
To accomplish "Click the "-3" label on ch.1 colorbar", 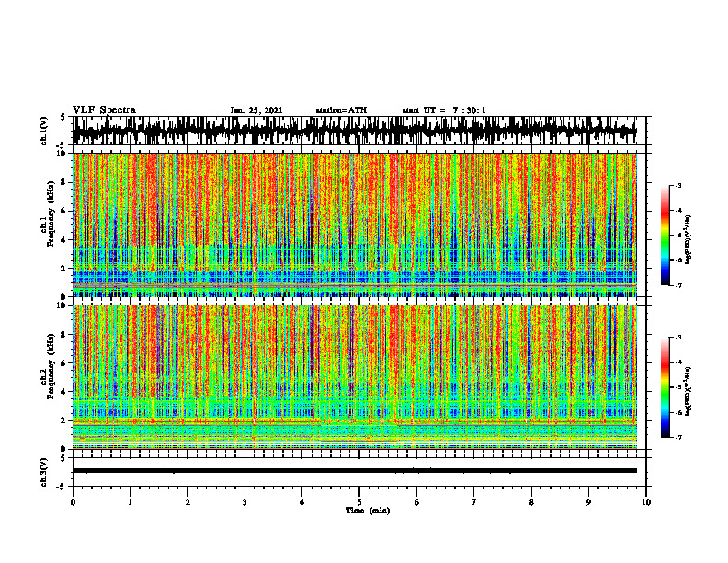I will [x=678, y=186].
